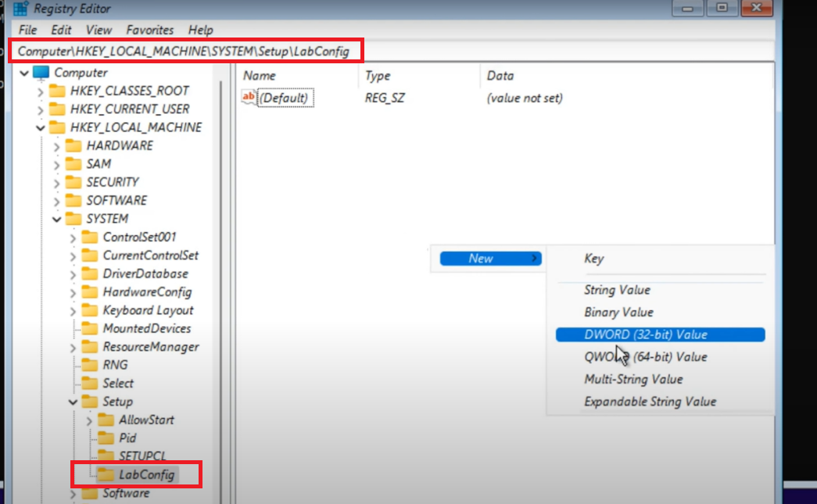The width and height of the screenshot is (817, 504).
Task: Click the SECURITY folder icon
Action: 73,182
